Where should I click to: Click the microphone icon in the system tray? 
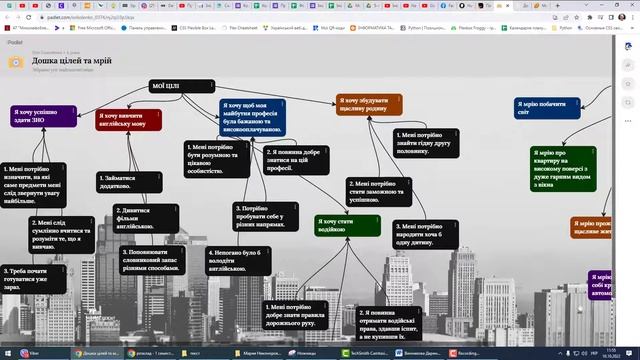tap(568, 353)
